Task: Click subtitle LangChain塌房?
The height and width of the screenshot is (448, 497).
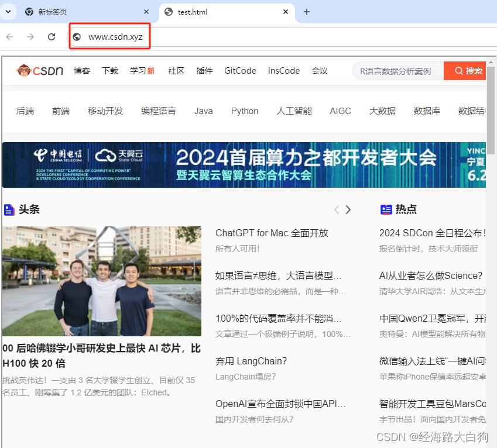Action: point(246,377)
